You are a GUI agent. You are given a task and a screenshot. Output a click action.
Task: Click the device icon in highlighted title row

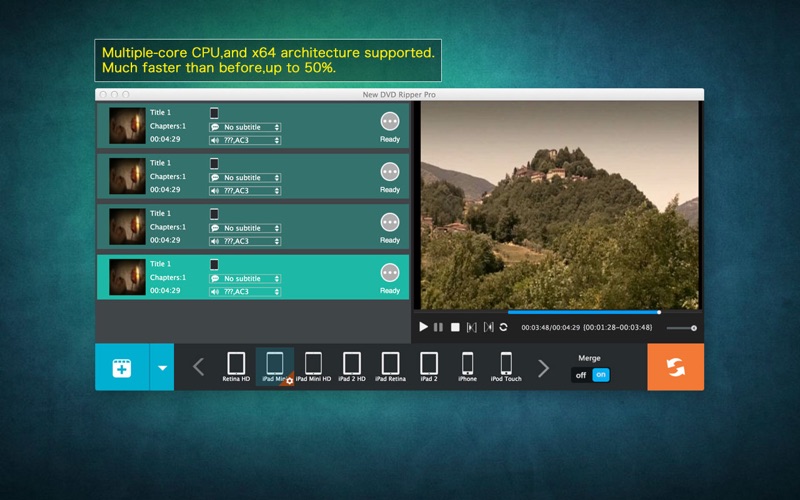click(214, 264)
